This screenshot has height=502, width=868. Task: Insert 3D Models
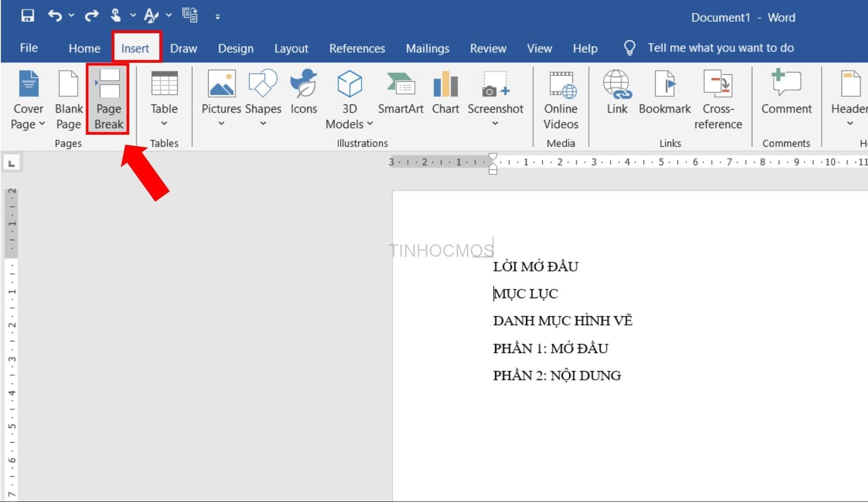pyautogui.click(x=349, y=100)
